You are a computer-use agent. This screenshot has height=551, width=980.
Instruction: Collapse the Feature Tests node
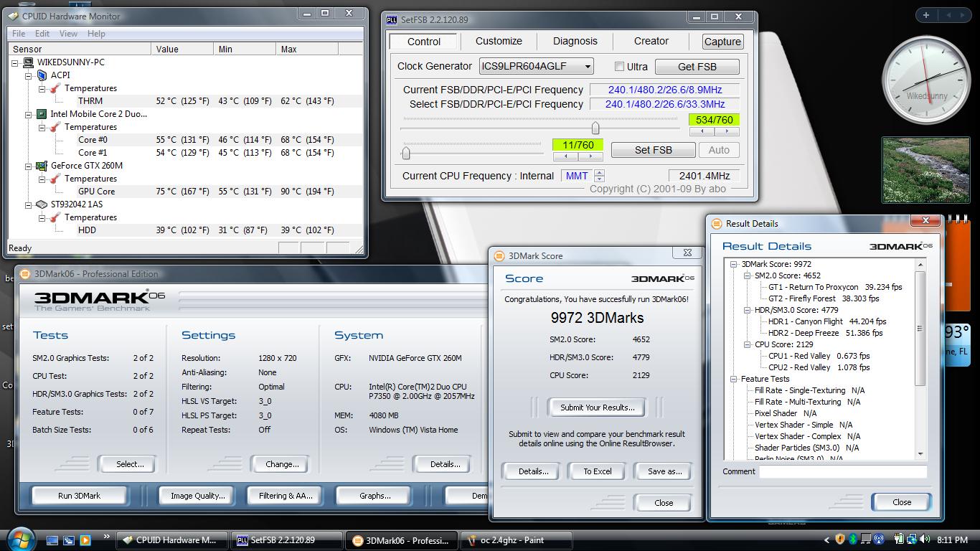(734, 379)
